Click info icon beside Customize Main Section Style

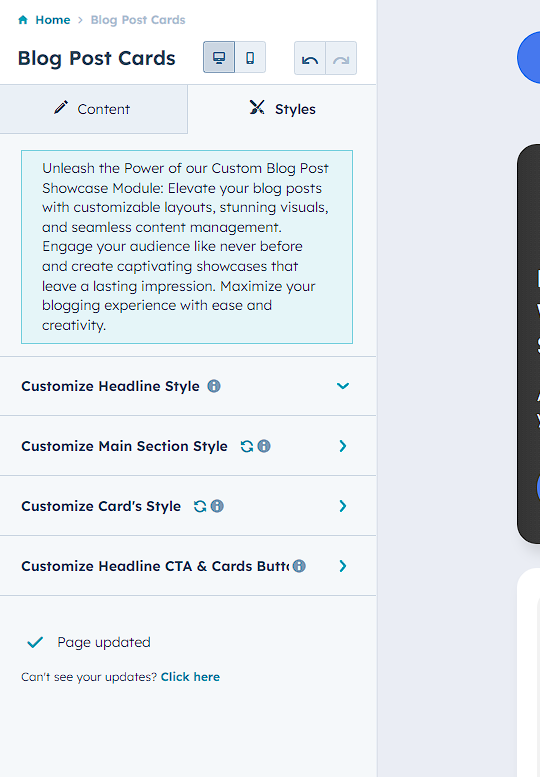(x=264, y=446)
